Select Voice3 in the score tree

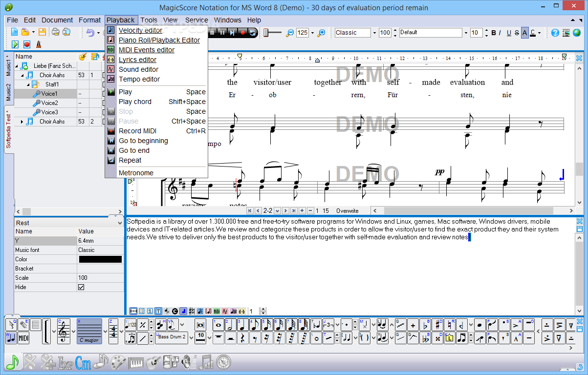(49, 112)
